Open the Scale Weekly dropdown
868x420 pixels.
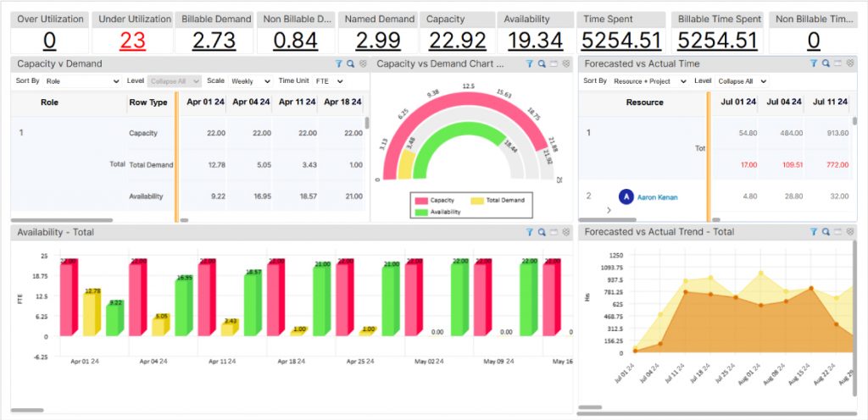pos(250,81)
